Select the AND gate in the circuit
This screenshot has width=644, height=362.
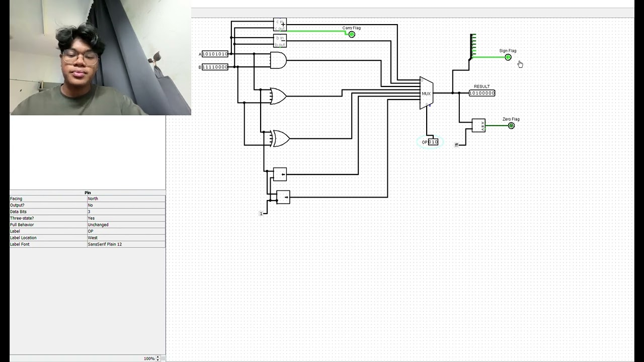pyautogui.click(x=278, y=60)
